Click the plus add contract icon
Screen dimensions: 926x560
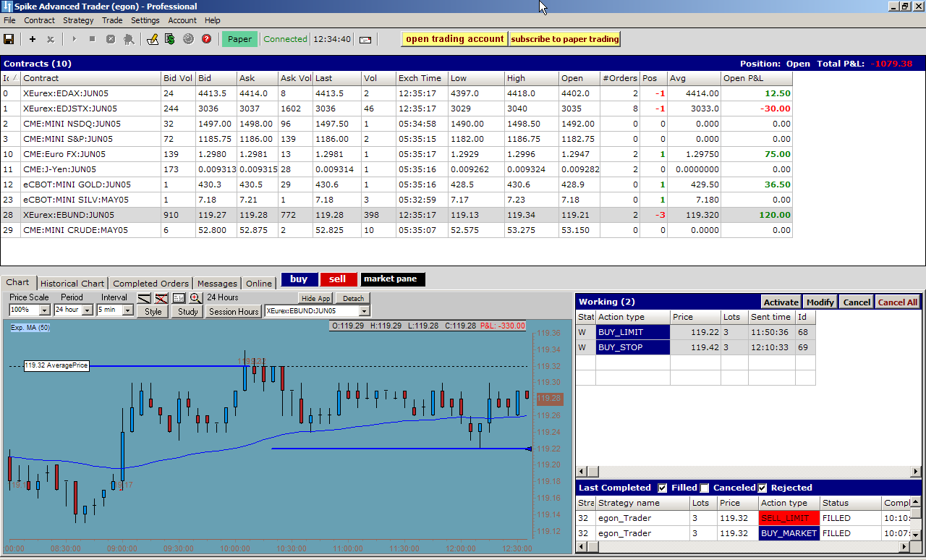(x=32, y=39)
